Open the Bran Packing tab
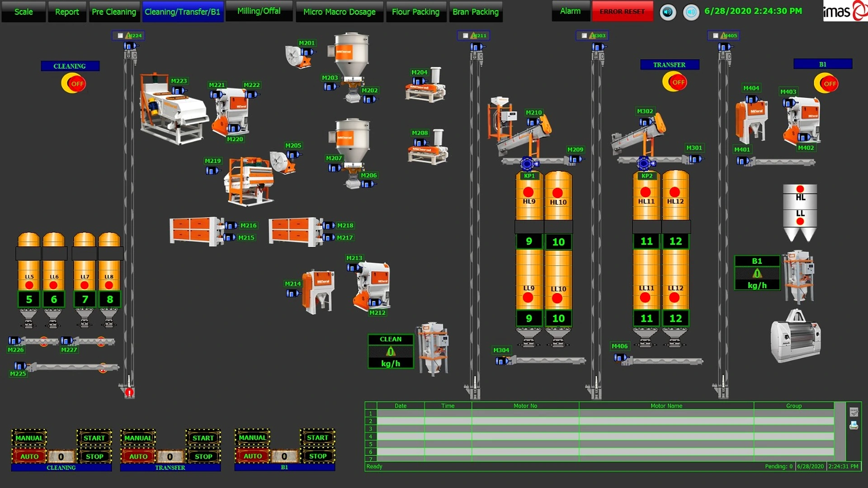The height and width of the screenshot is (488, 868). tap(476, 12)
